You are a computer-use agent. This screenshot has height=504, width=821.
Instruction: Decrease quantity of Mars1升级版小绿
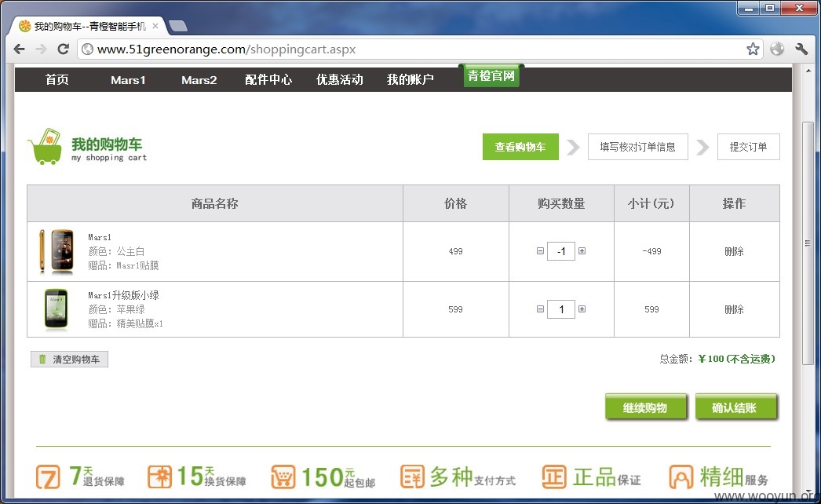pos(540,309)
